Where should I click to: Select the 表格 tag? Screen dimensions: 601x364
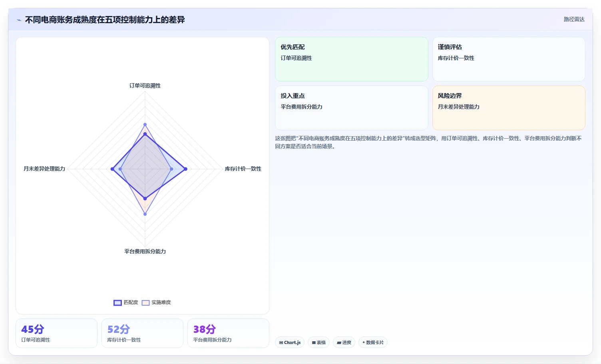318,342
